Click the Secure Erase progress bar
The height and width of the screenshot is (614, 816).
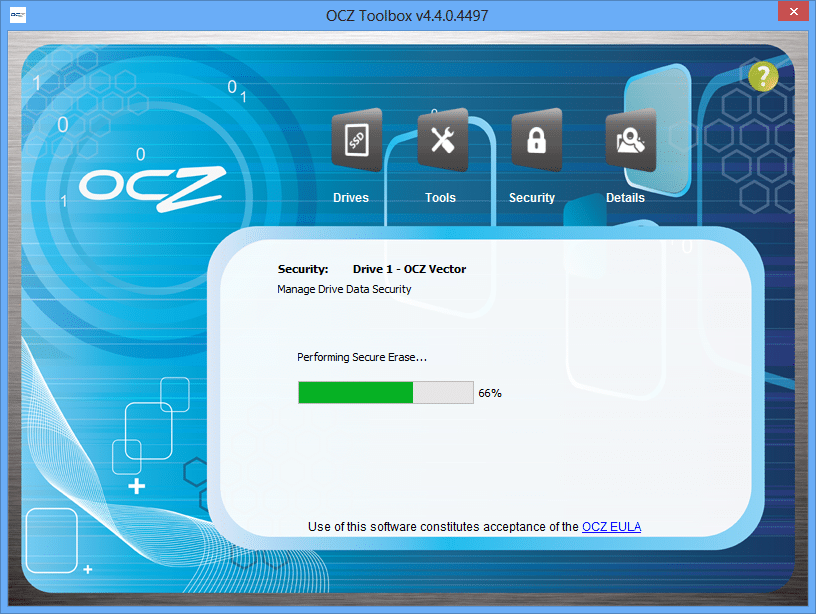[386, 392]
